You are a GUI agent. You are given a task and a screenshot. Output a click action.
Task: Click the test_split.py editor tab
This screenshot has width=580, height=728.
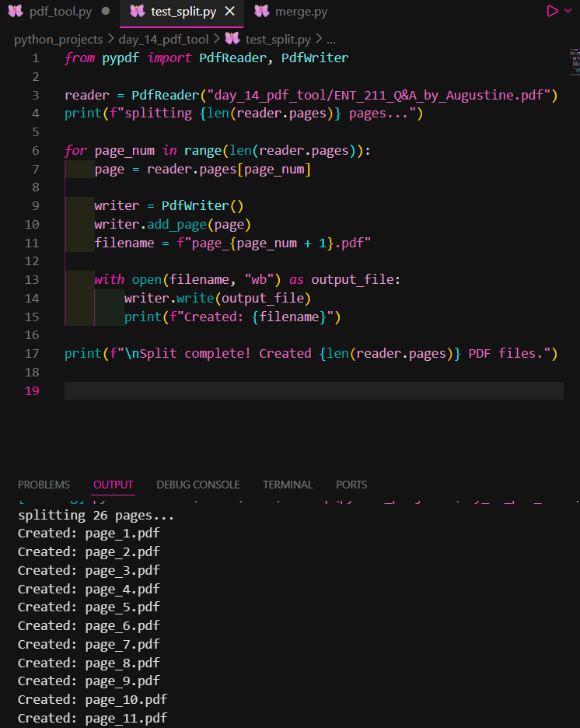[x=183, y=12]
